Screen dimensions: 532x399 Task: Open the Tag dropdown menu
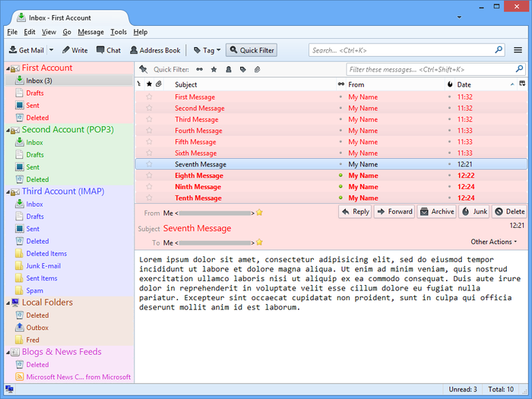(207, 50)
